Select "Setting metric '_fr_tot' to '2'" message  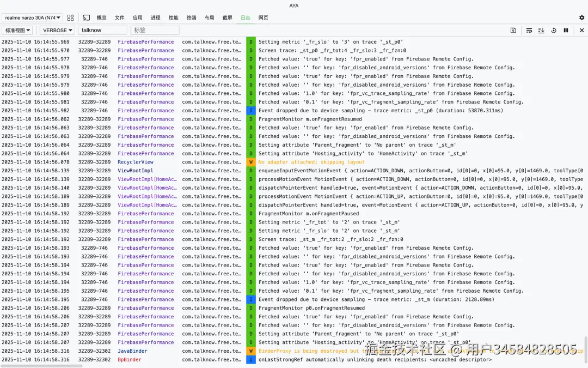pos(329,222)
